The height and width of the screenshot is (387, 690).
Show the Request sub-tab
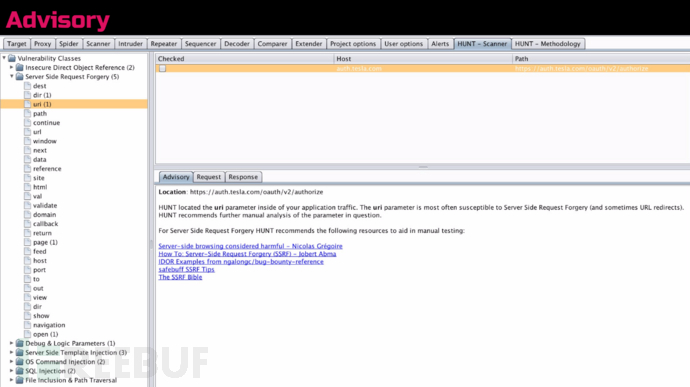[x=209, y=177]
